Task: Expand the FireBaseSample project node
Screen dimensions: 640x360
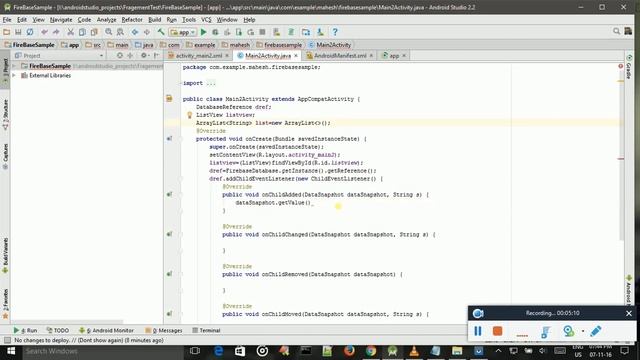Action: tap(14, 66)
